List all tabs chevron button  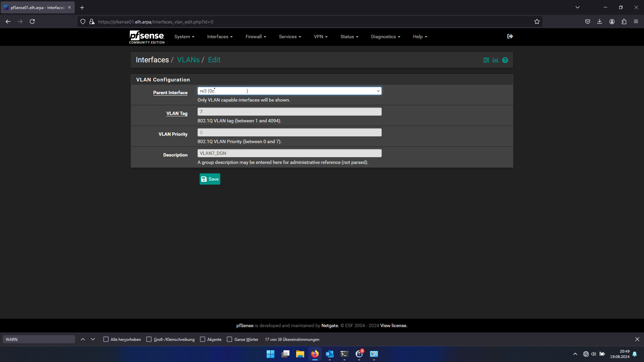point(578,7)
